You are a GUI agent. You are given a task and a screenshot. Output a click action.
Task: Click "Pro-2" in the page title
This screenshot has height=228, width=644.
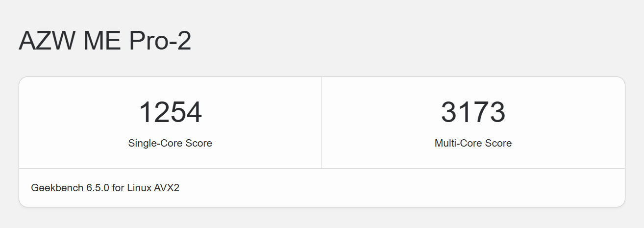click(x=160, y=41)
